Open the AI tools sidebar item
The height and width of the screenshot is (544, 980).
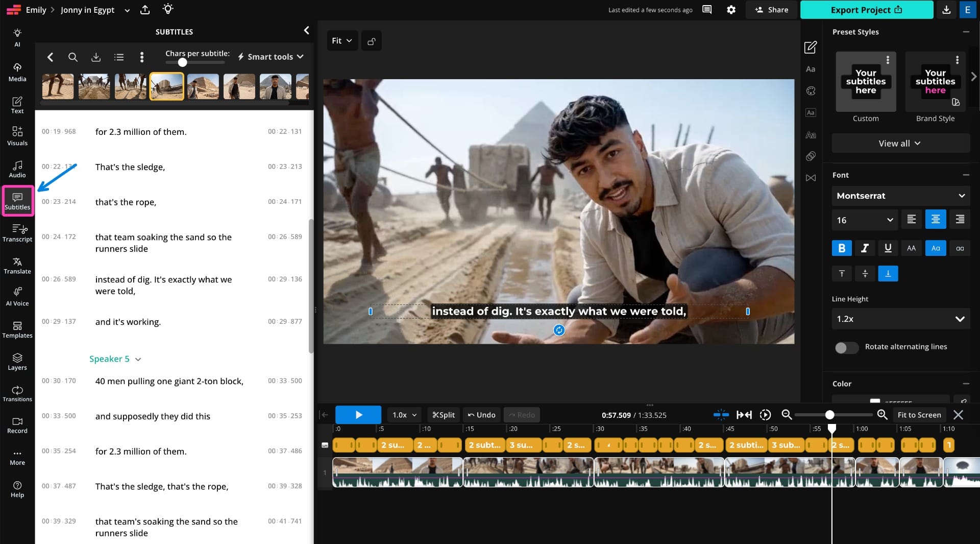pyautogui.click(x=17, y=38)
